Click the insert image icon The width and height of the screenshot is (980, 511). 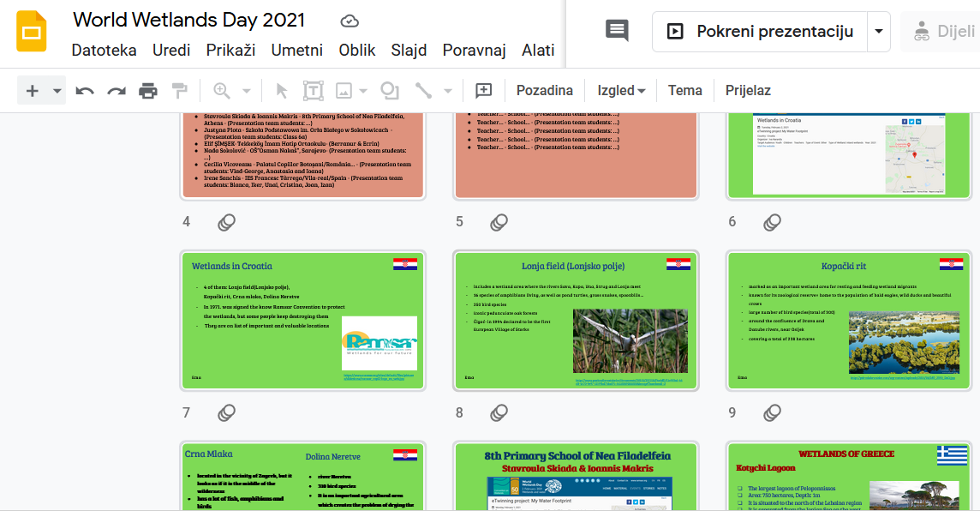pyautogui.click(x=344, y=91)
